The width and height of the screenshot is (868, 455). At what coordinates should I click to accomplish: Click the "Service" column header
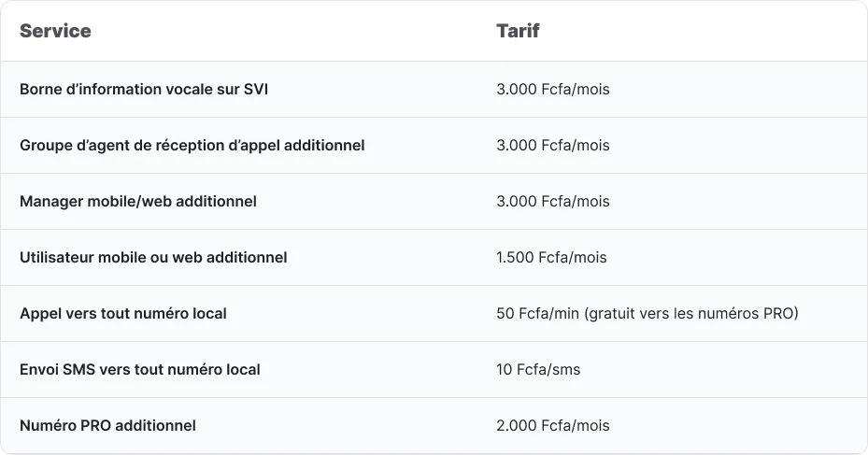coord(55,31)
